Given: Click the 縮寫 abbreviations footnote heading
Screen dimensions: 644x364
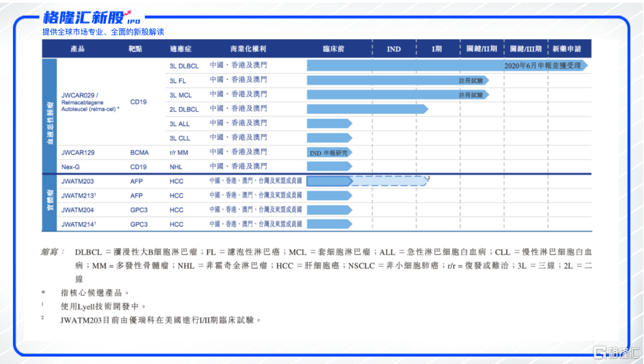Looking at the screenshot, I should coord(52,252).
